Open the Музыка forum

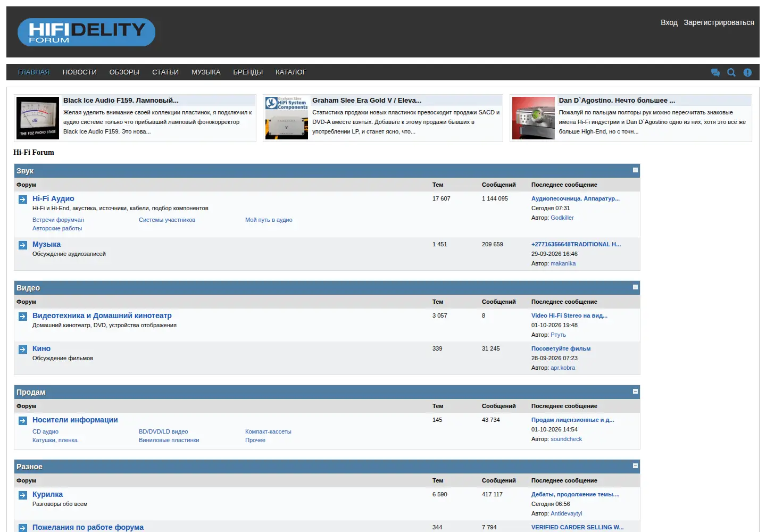47,244
